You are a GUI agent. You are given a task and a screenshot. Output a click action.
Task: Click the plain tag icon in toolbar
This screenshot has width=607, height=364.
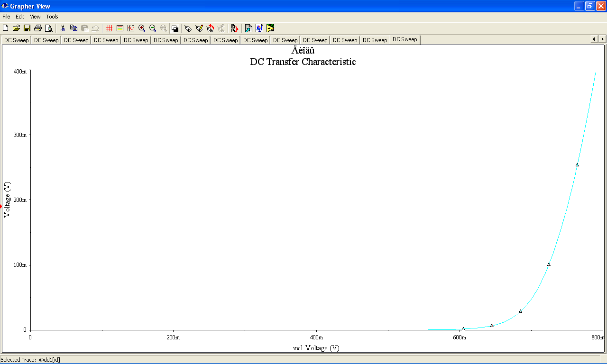188,28
